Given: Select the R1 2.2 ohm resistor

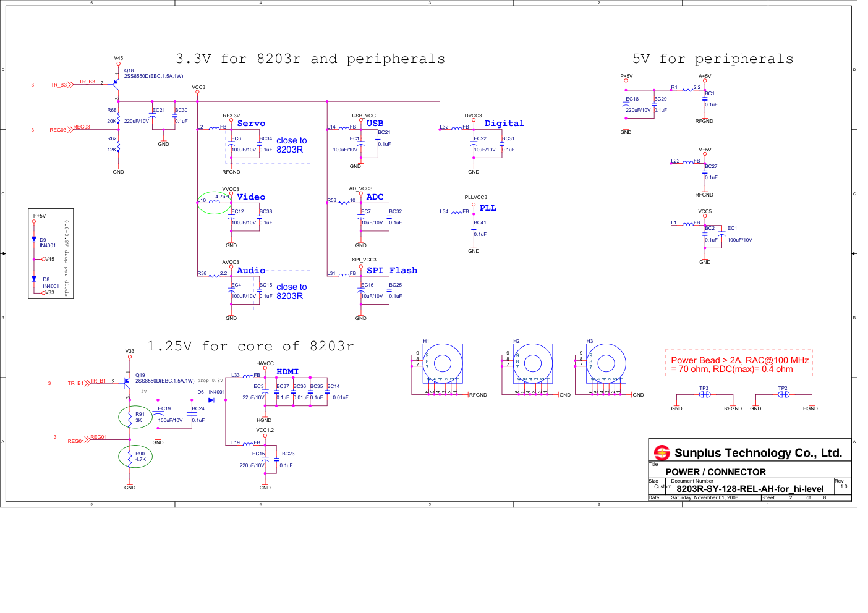Looking at the screenshot, I should coord(687,90).
